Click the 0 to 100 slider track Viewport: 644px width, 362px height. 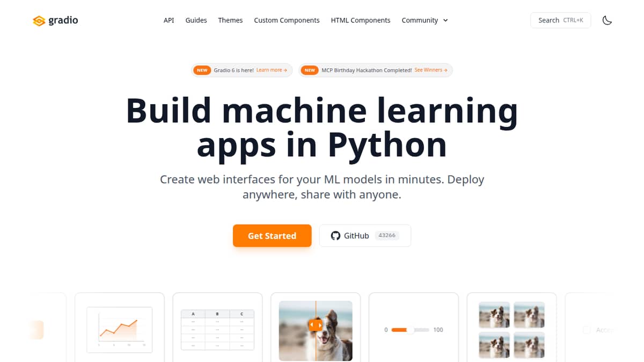pyautogui.click(x=411, y=330)
